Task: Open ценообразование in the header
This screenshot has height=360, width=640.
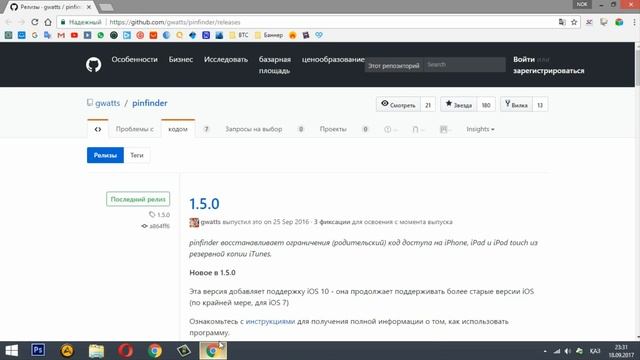Action: click(x=333, y=60)
